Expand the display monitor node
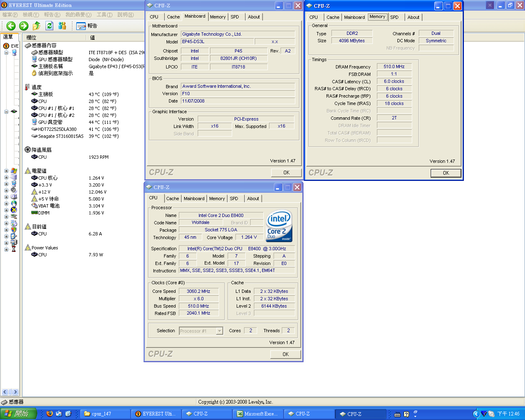 coord(6,184)
